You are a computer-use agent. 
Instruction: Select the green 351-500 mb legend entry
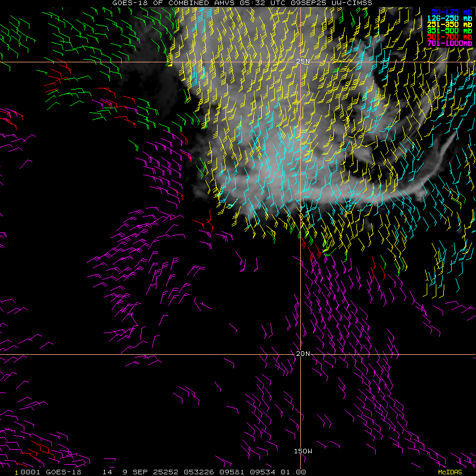[451, 31]
